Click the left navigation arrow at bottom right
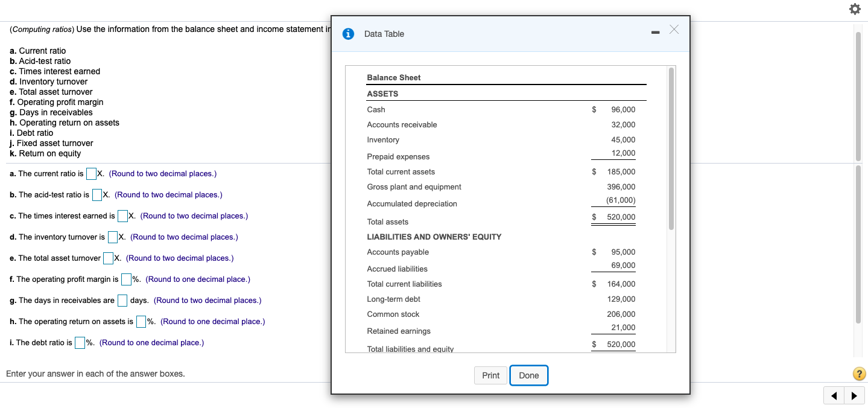868x408 pixels. click(834, 395)
